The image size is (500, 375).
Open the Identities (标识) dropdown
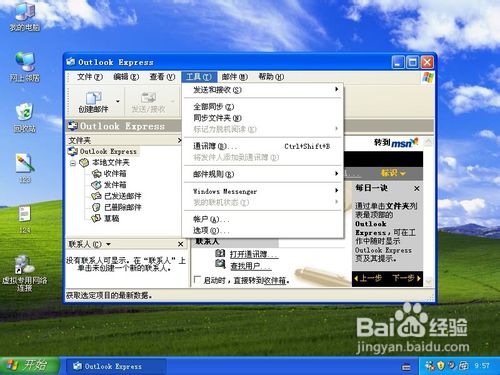pos(393,173)
